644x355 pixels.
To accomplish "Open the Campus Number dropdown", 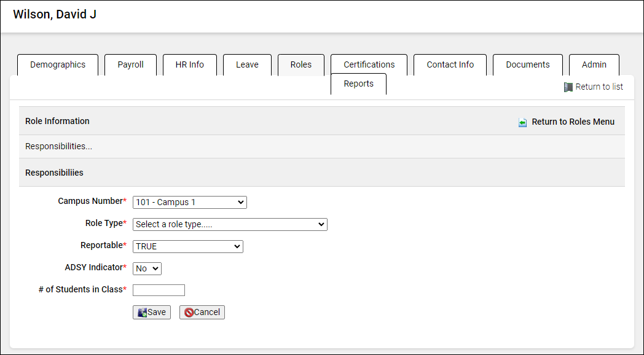I will coord(189,202).
